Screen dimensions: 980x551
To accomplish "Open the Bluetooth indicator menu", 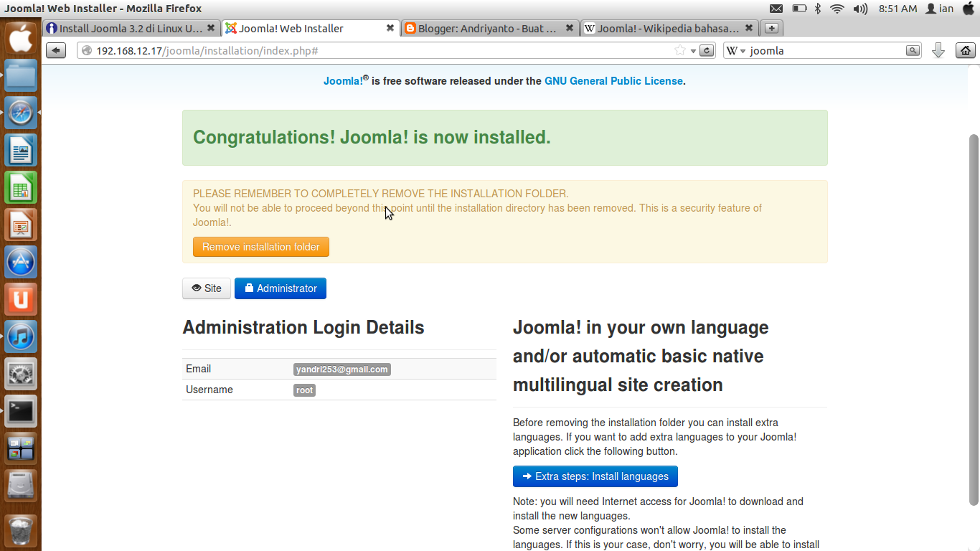I will [818, 9].
